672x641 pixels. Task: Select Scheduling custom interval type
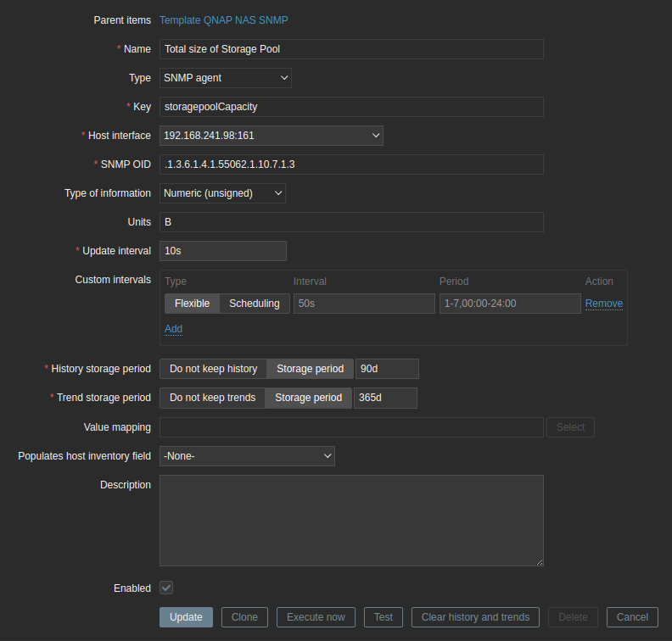255,304
